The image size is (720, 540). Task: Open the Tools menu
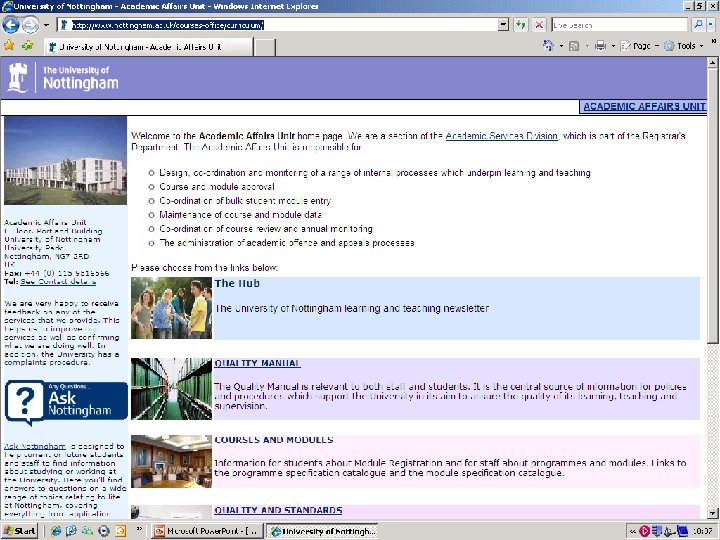684,46
